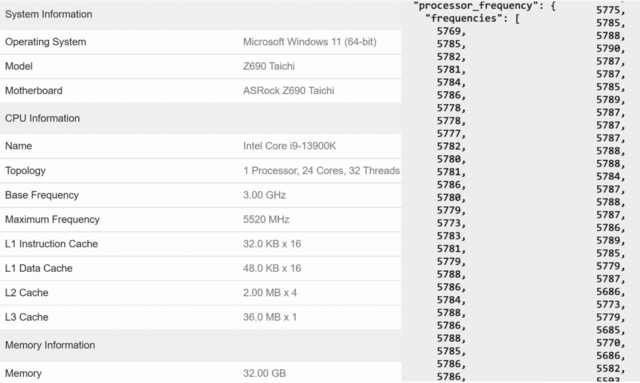Click the Memory Information section header
The image size is (640, 383).
coord(50,345)
